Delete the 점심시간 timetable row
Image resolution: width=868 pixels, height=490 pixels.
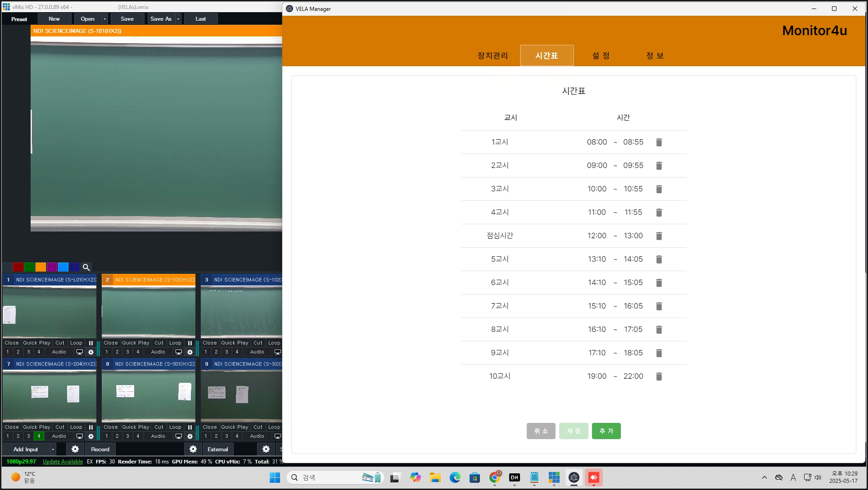pyautogui.click(x=659, y=236)
